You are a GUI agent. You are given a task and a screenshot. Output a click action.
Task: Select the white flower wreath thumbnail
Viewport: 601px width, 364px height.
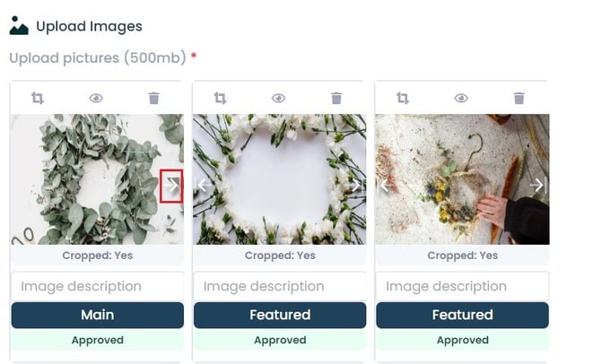279,179
